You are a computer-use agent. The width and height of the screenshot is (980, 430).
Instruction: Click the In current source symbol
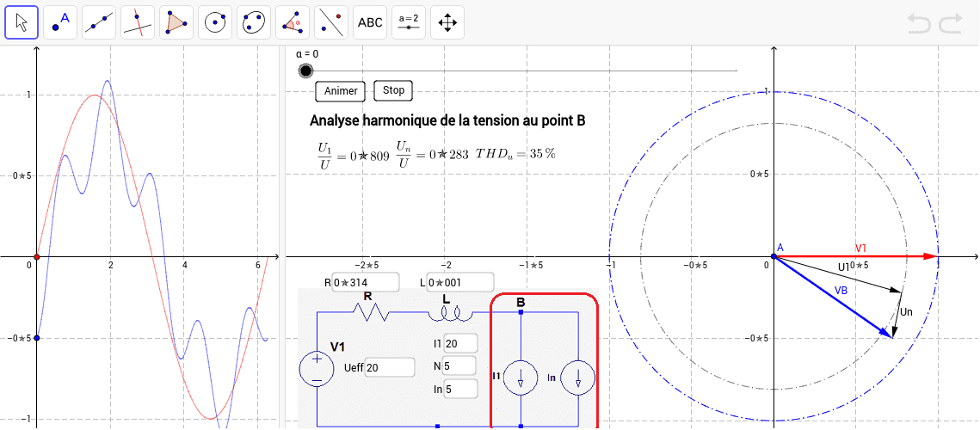click(x=577, y=377)
